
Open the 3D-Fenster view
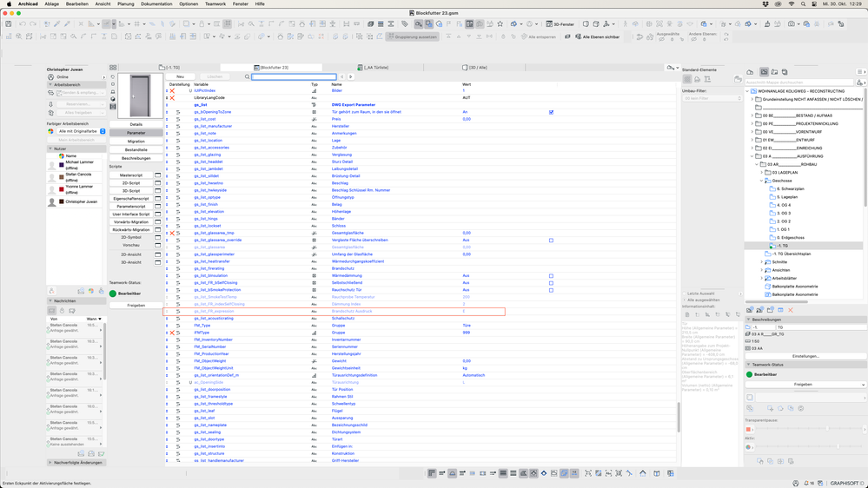[560, 23]
